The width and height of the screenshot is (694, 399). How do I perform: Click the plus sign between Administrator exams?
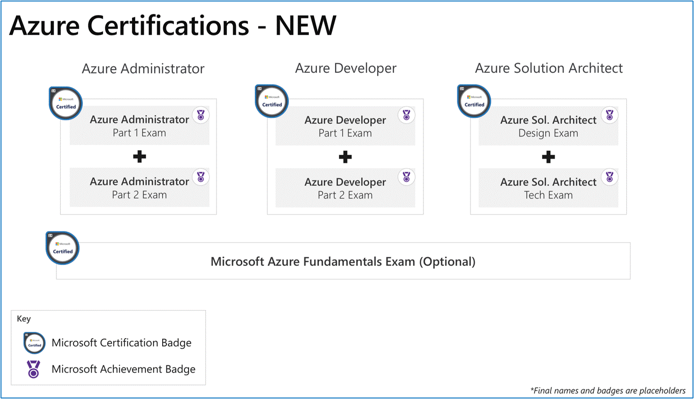[139, 156]
